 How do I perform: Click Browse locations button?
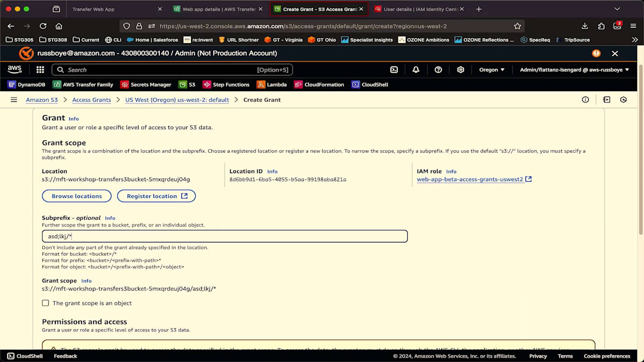pyautogui.click(x=77, y=196)
